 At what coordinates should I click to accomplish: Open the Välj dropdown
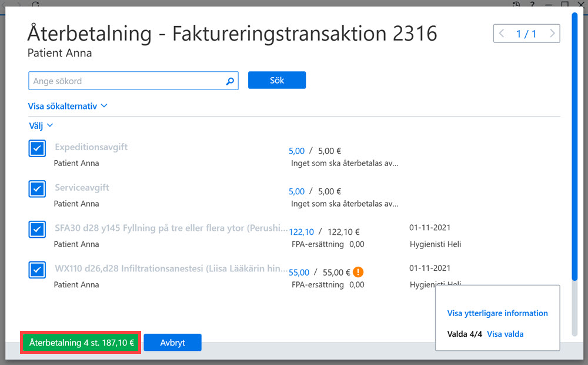tap(41, 126)
